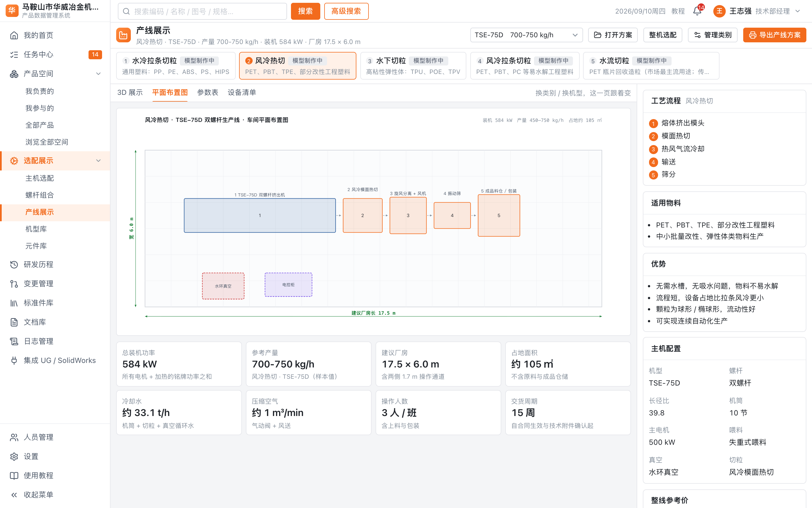This screenshot has height=508, width=812.
Task: Click the 我的首页 home icon
Action: point(14,35)
